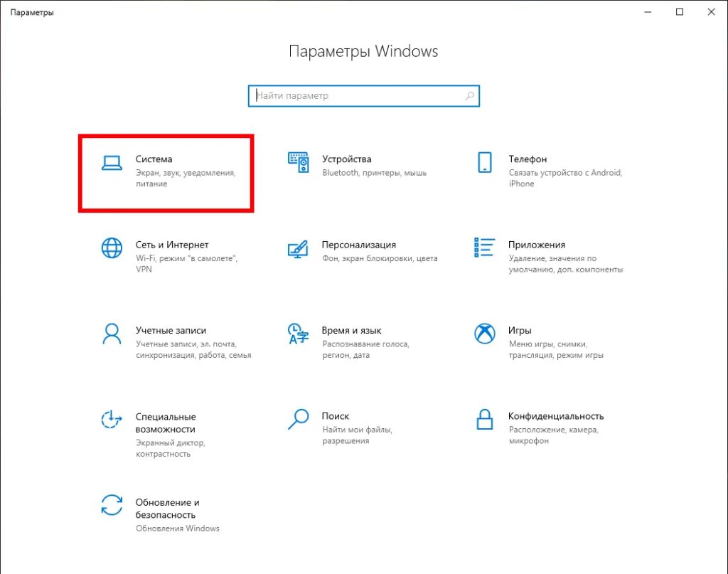The width and height of the screenshot is (728, 574).
Task: Click the Приложения list icon
Action: coord(484,247)
